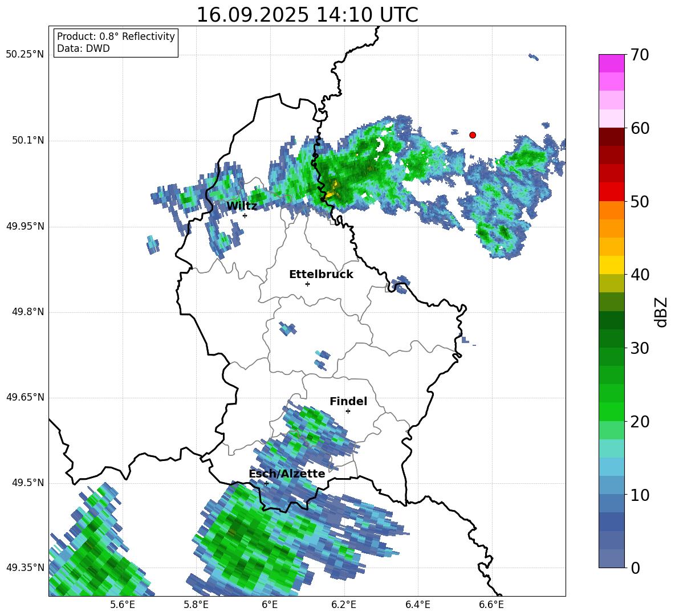Click the 50.1°N latitude label
Screen dimensions: 675x616
coord(28,141)
